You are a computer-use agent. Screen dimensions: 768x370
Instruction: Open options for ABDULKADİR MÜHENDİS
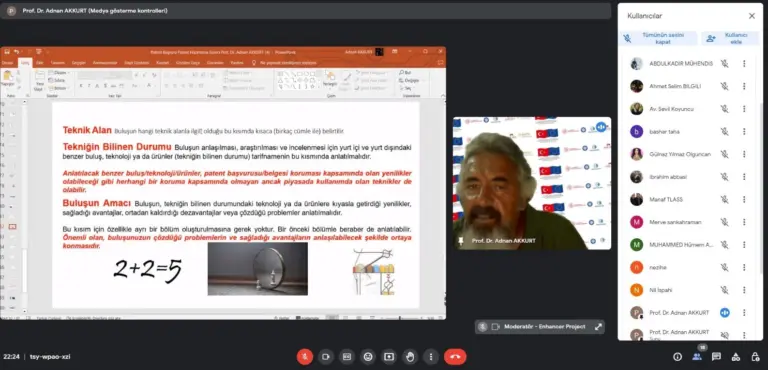click(744, 64)
